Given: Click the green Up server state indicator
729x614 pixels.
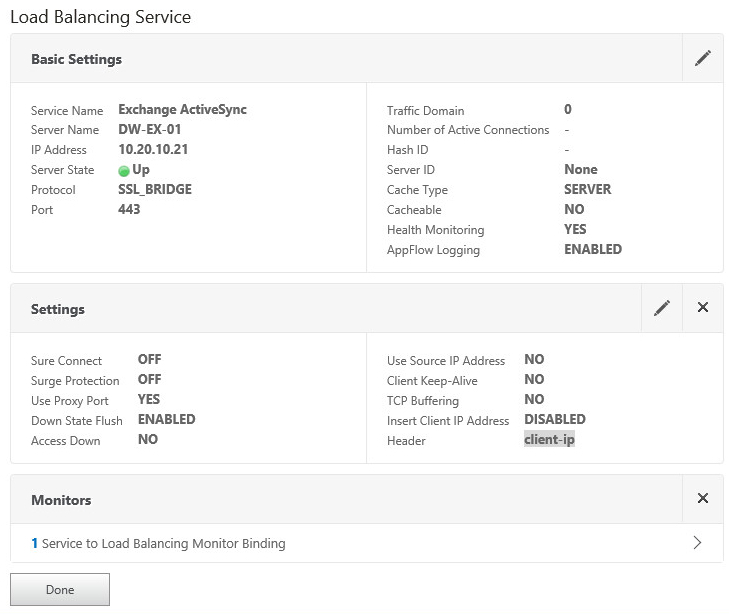Looking at the screenshot, I should (x=125, y=170).
